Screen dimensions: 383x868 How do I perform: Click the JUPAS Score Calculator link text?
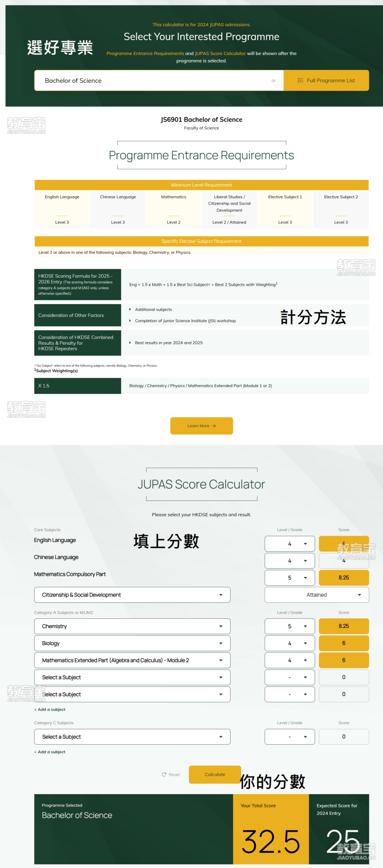click(220, 53)
